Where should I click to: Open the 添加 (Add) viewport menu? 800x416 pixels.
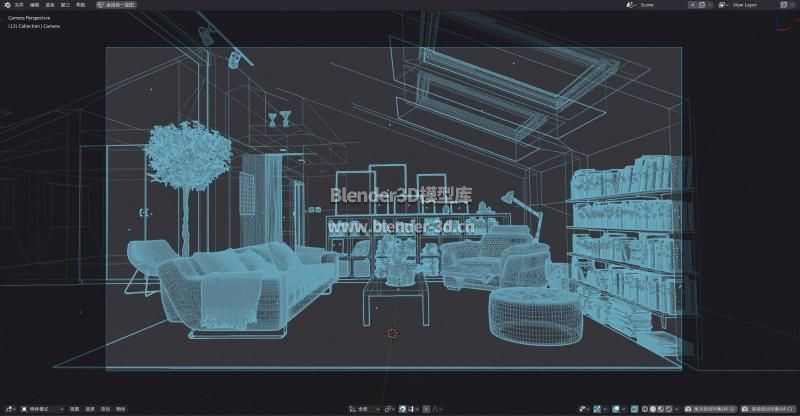click(x=105, y=409)
